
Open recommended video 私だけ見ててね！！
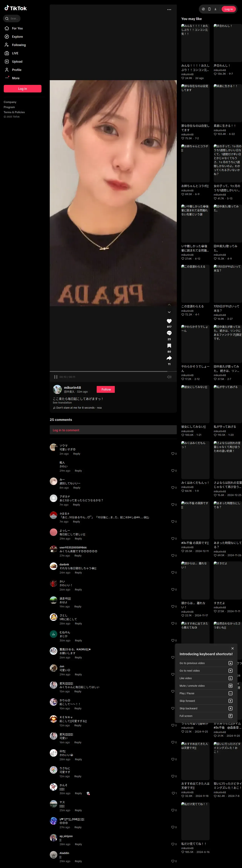click(x=196, y=821)
